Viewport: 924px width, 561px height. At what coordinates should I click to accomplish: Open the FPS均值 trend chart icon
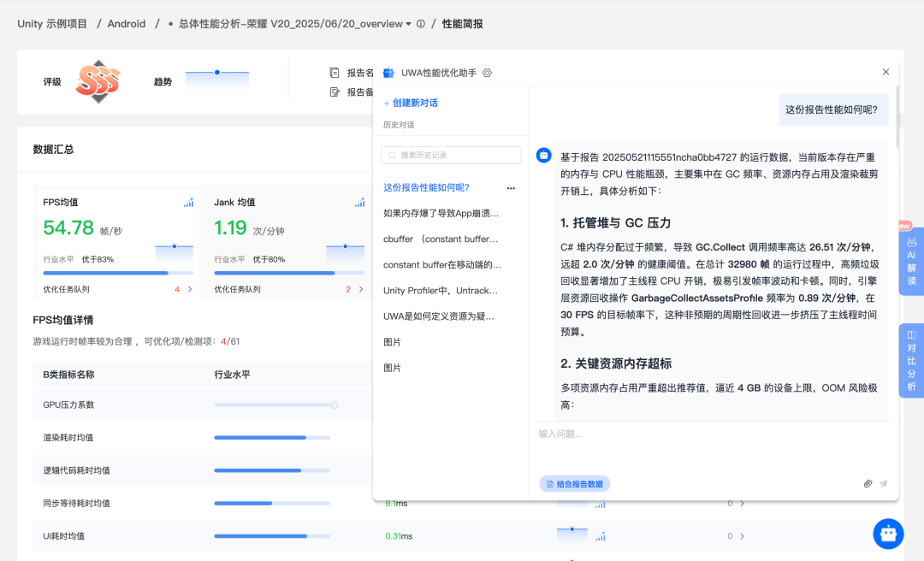(188, 203)
